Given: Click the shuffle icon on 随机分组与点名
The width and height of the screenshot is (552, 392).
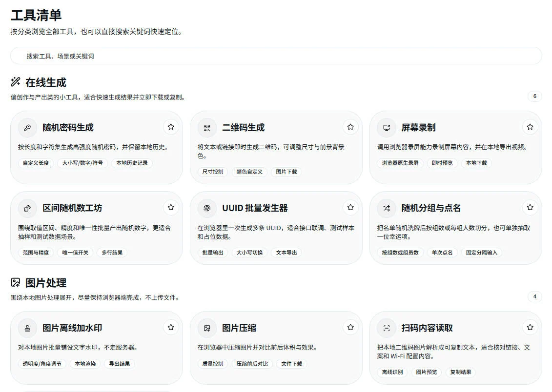Looking at the screenshot, I should [x=387, y=208].
